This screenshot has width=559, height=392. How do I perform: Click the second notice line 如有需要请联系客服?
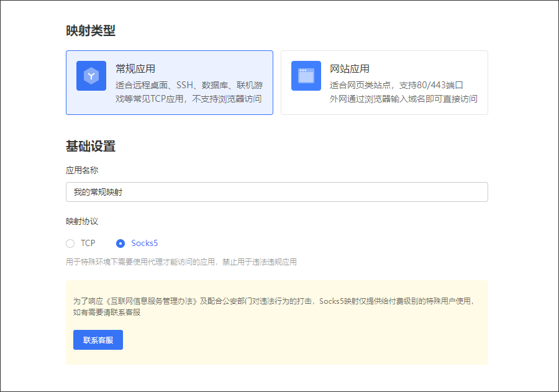coord(107,312)
